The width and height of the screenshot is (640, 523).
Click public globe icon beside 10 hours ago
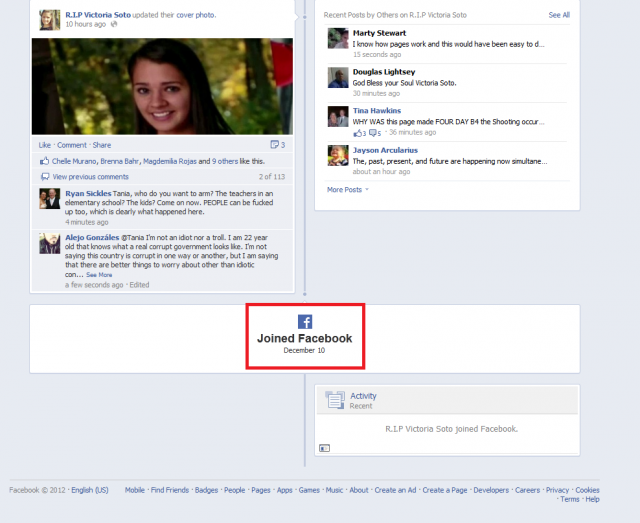pyautogui.click(x=114, y=24)
